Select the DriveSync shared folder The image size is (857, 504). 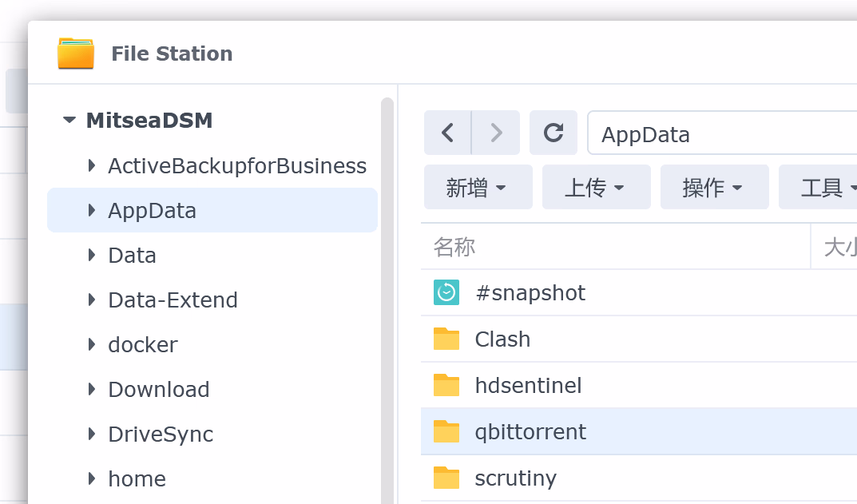[161, 435]
